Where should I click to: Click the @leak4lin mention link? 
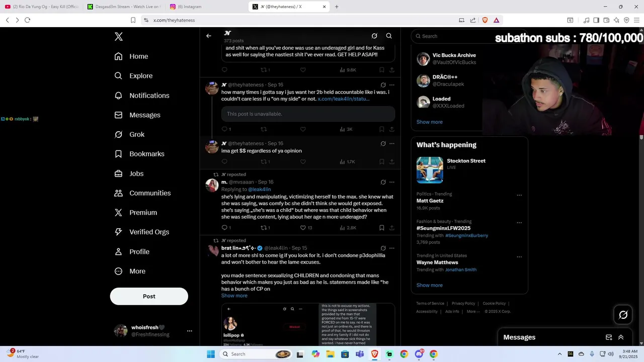pyautogui.click(x=259, y=190)
